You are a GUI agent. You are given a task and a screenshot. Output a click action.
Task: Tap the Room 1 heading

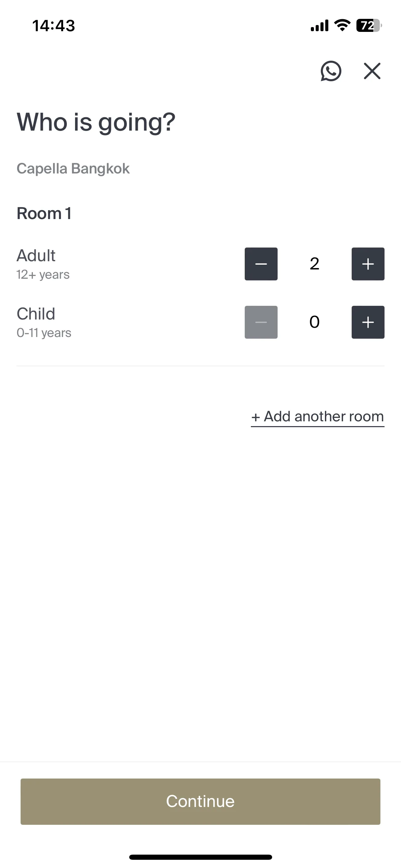tap(44, 214)
